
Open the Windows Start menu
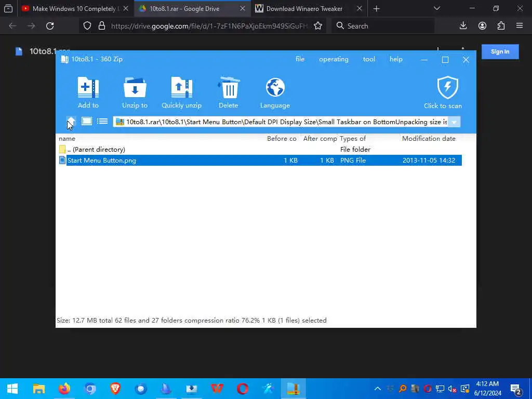point(12,389)
